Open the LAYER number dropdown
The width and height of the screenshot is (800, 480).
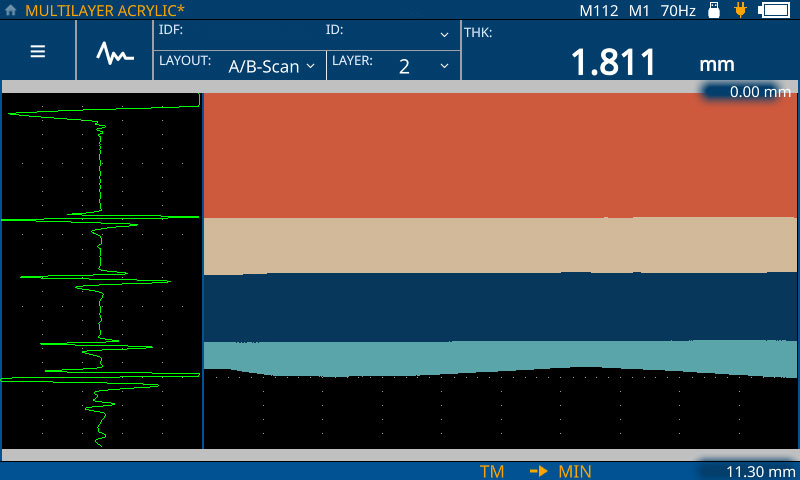coord(393,65)
